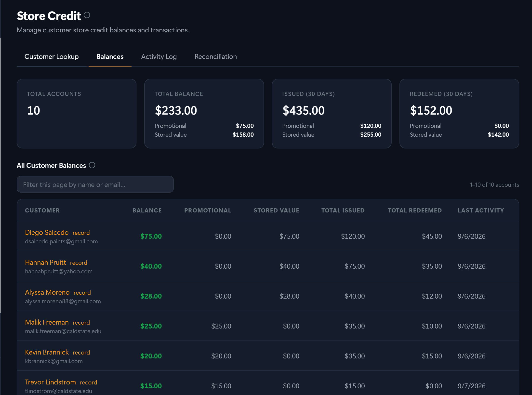Image resolution: width=532 pixels, height=395 pixels.
Task: Open the record link for Alyssa Moreno
Action: pyautogui.click(x=82, y=292)
